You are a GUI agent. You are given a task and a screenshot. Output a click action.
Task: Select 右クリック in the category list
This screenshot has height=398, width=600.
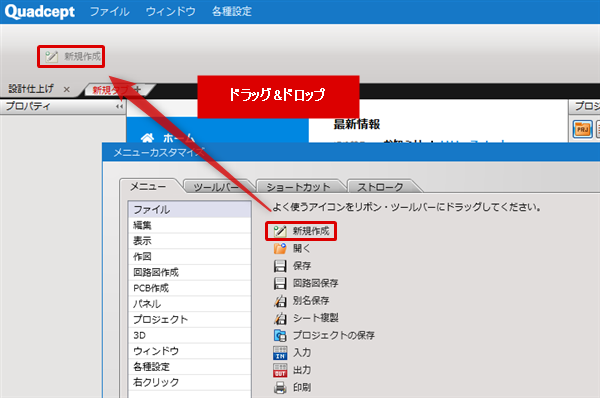pos(190,382)
